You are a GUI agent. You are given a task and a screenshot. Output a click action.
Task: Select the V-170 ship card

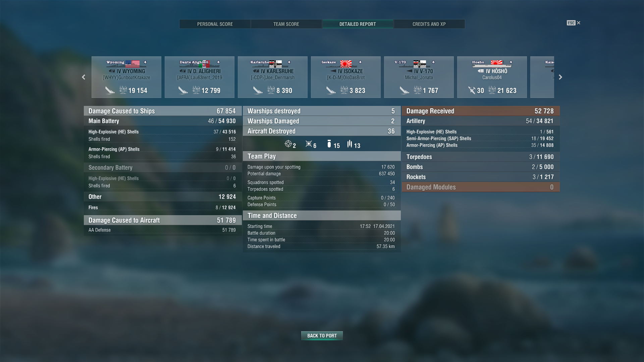click(x=419, y=77)
